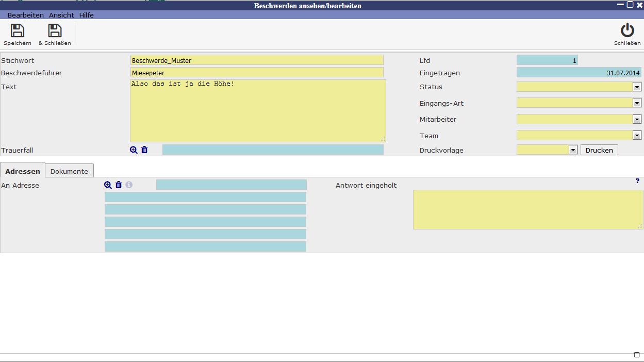Click into the Stichwort input field
Image resolution: width=644 pixels, height=362 pixels.
pos(257,60)
